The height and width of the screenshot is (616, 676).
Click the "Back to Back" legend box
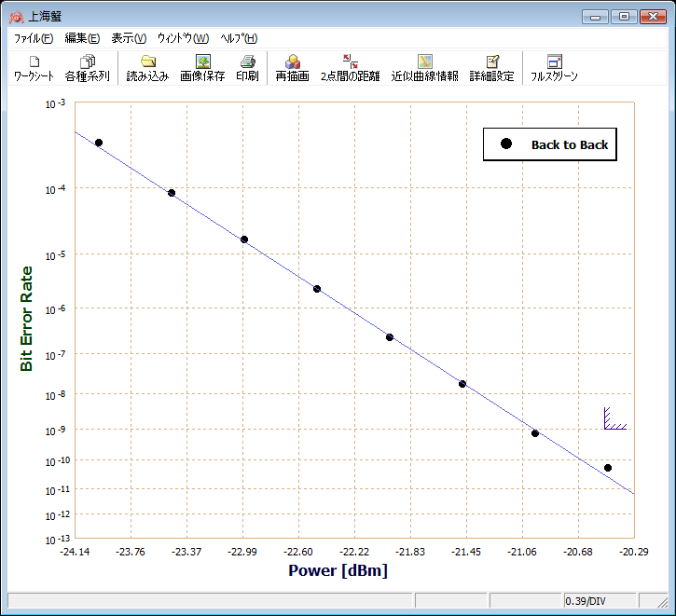[x=549, y=144]
